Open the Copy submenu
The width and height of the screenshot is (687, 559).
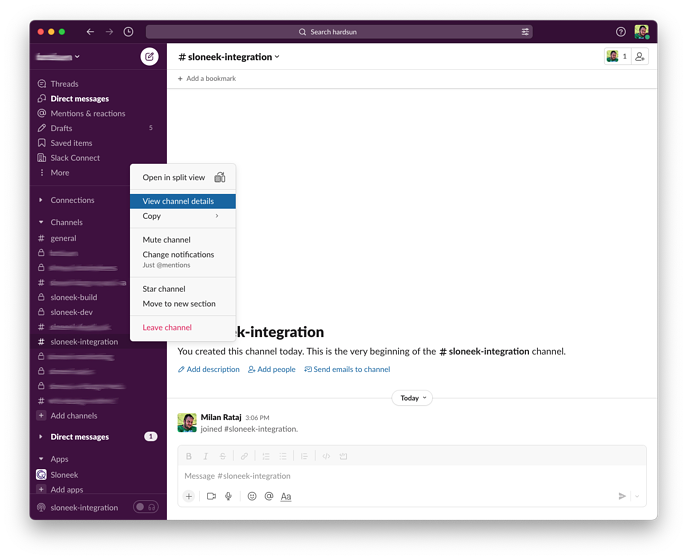click(183, 216)
